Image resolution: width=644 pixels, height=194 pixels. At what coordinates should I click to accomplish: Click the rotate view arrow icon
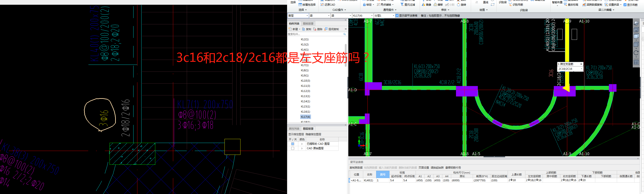636,53
